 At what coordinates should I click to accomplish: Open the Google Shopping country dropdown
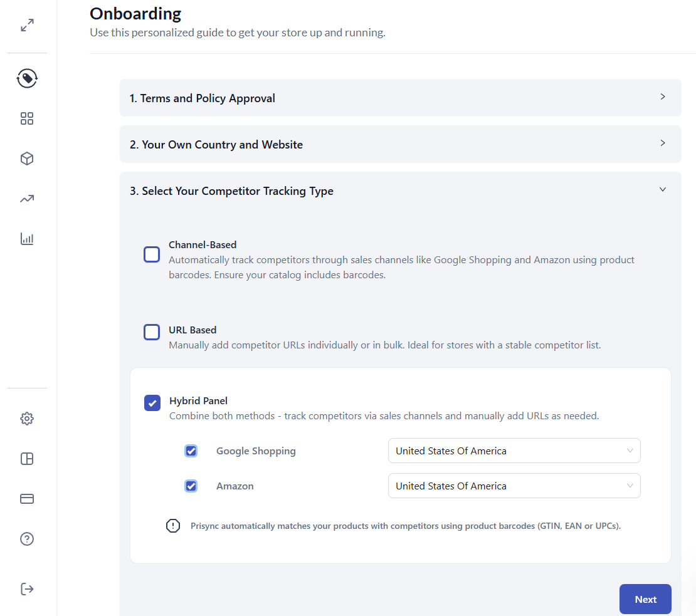click(514, 451)
